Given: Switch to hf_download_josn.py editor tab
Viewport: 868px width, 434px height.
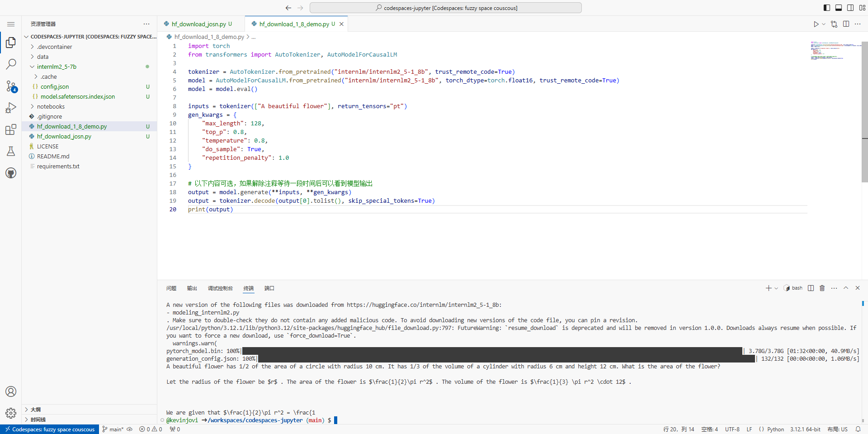Looking at the screenshot, I should [x=201, y=24].
